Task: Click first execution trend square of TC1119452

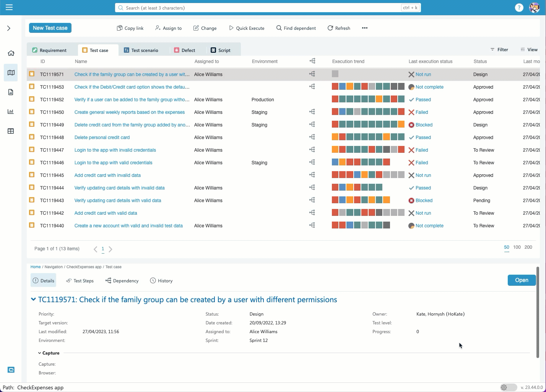Action: click(335, 99)
